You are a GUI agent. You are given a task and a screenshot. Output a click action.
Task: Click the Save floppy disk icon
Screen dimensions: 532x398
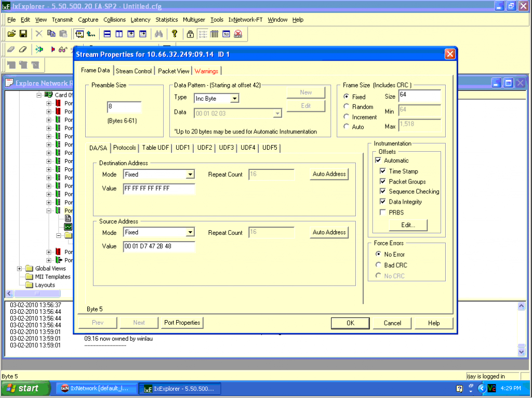point(23,34)
